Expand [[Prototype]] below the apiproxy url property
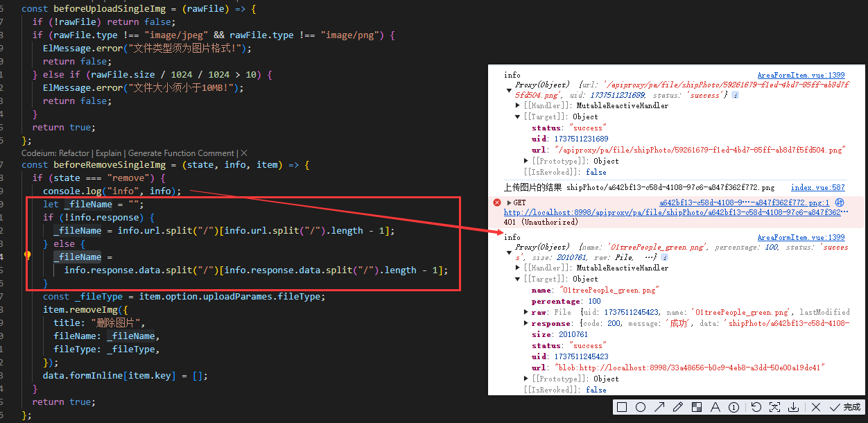Viewport: 868px width, 423px height. [527, 161]
